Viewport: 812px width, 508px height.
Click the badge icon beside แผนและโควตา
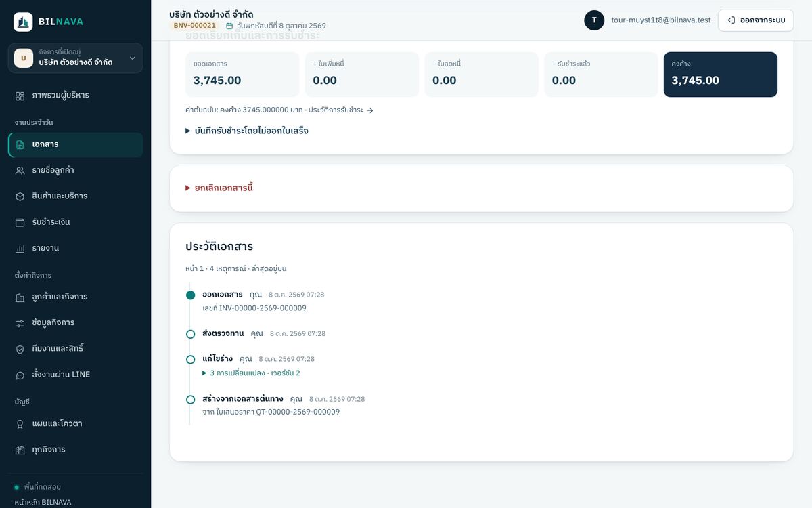click(20, 424)
